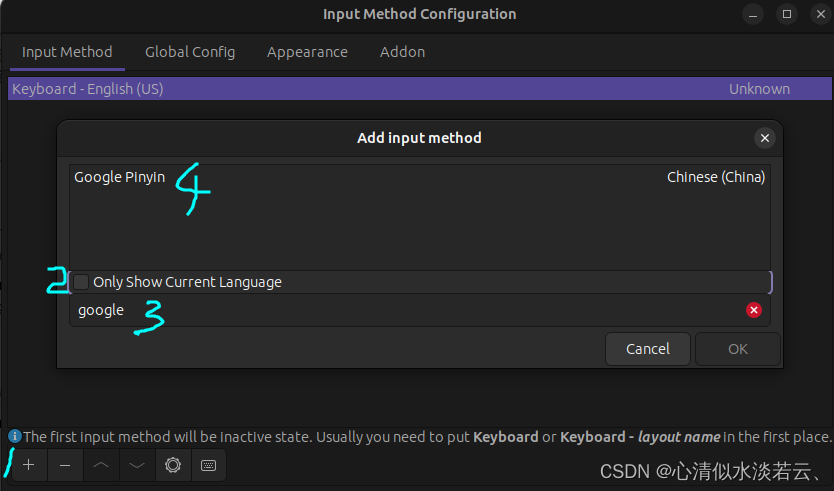This screenshot has width=834, height=491.
Task: Click the Chinese (China) language label
Action: (716, 177)
